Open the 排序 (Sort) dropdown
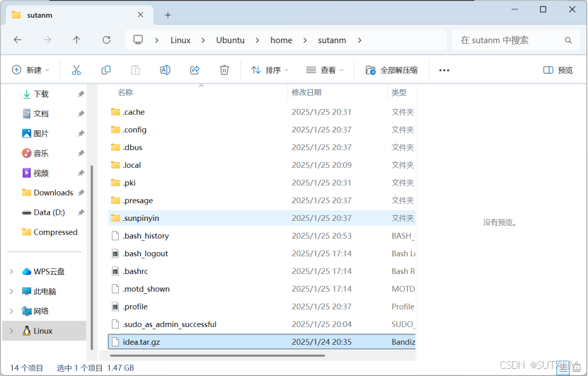The width and height of the screenshot is (588, 376). (x=270, y=70)
